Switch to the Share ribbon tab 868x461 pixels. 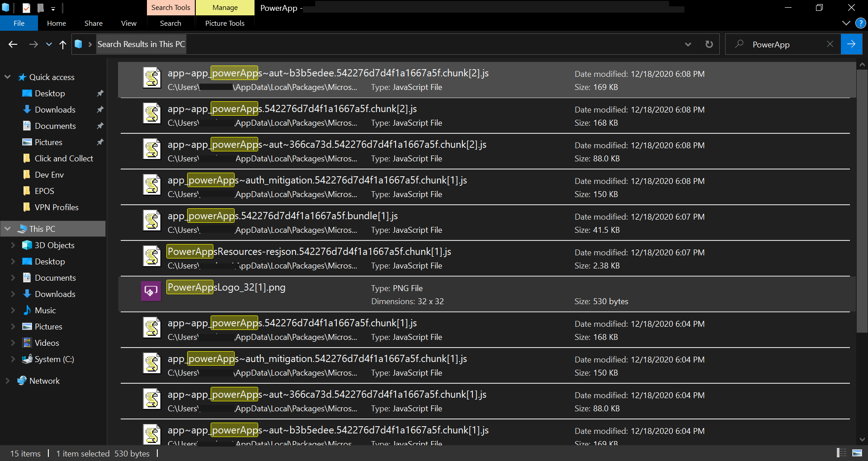tap(94, 23)
